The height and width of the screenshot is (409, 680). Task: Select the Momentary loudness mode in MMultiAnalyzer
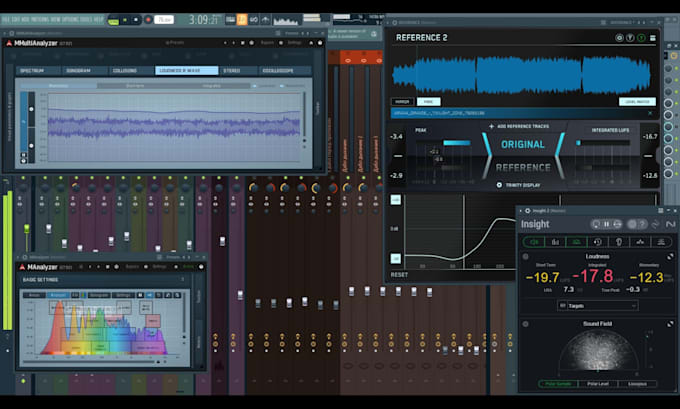pyautogui.click(x=59, y=86)
